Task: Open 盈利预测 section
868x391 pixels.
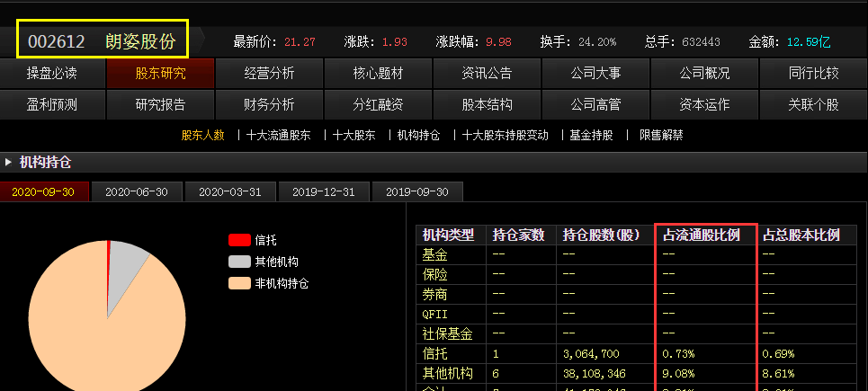Action: (52, 104)
